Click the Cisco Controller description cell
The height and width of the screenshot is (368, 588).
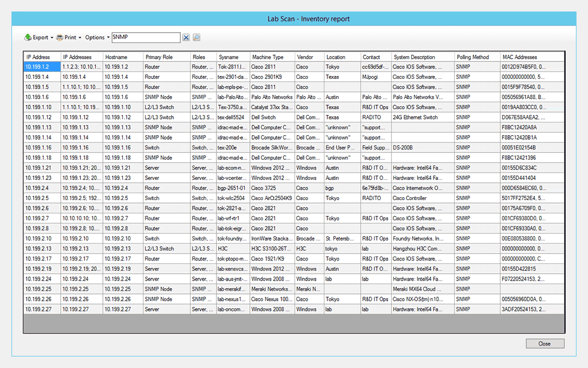click(x=423, y=198)
